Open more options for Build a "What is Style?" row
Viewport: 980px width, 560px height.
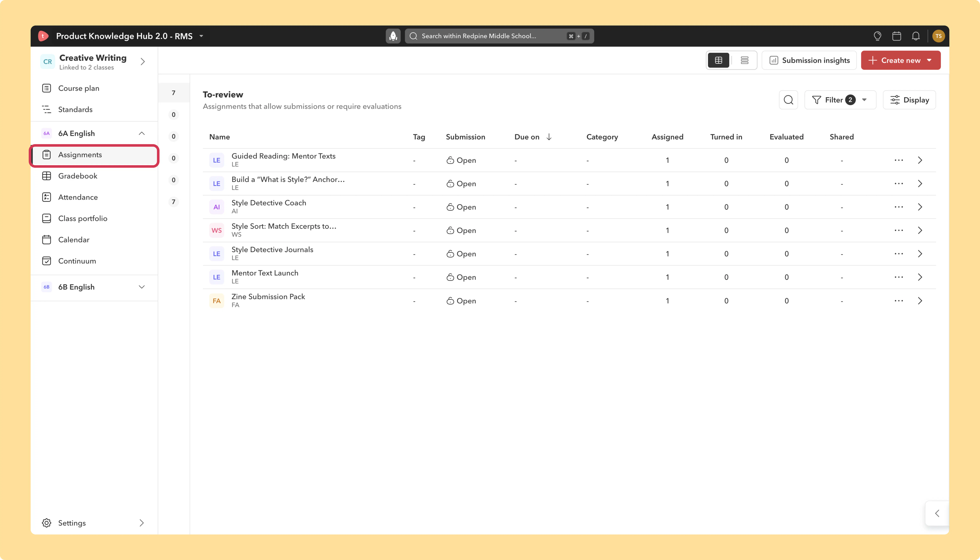898,184
